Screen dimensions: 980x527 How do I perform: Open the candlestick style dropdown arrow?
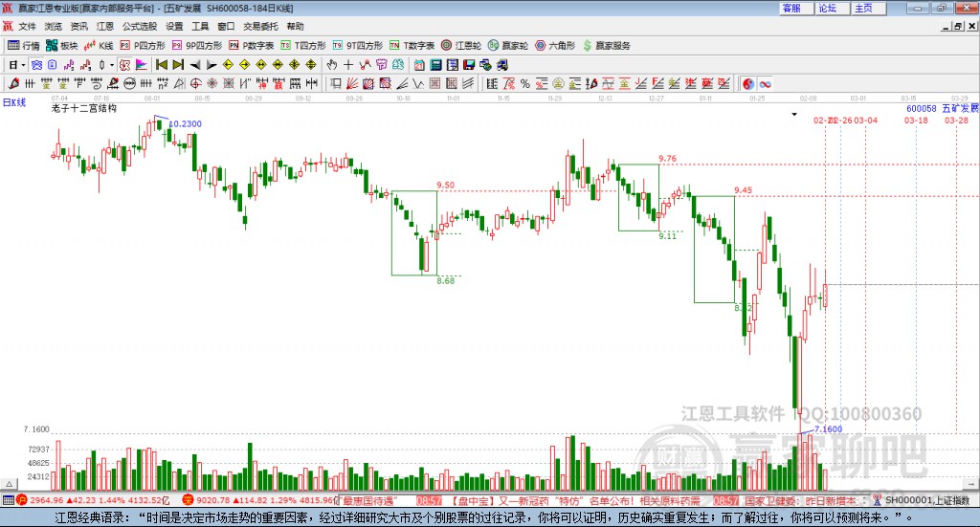[112, 65]
